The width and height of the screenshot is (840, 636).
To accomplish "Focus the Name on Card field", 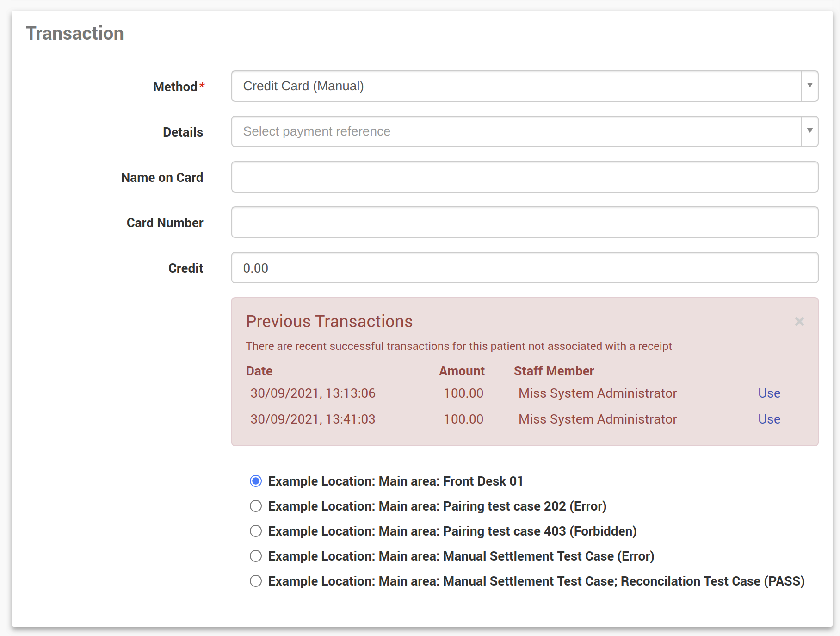I will (x=525, y=177).
